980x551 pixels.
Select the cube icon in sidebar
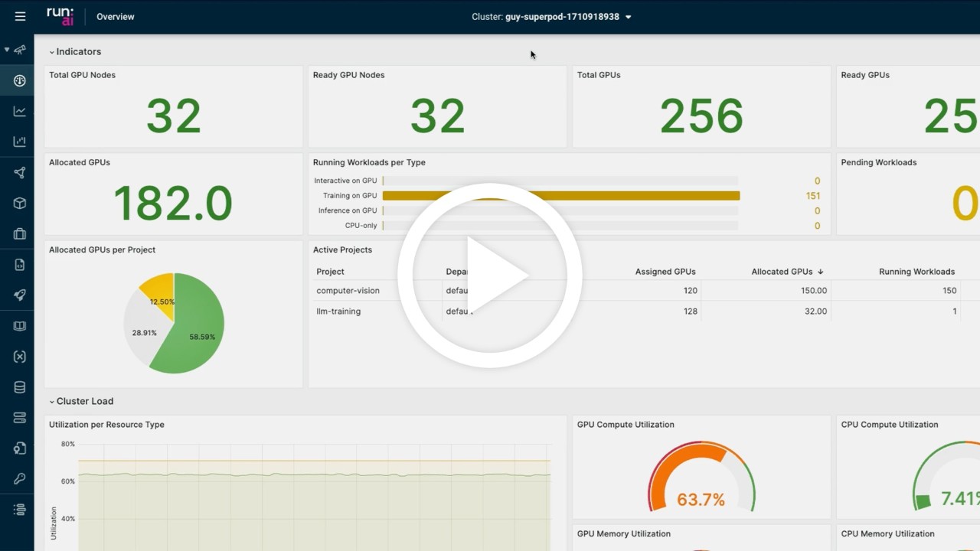(x=20, y=204)
